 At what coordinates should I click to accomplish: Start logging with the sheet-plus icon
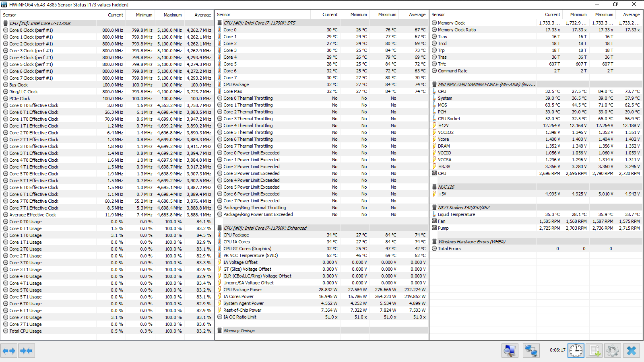tap(594, 351)
